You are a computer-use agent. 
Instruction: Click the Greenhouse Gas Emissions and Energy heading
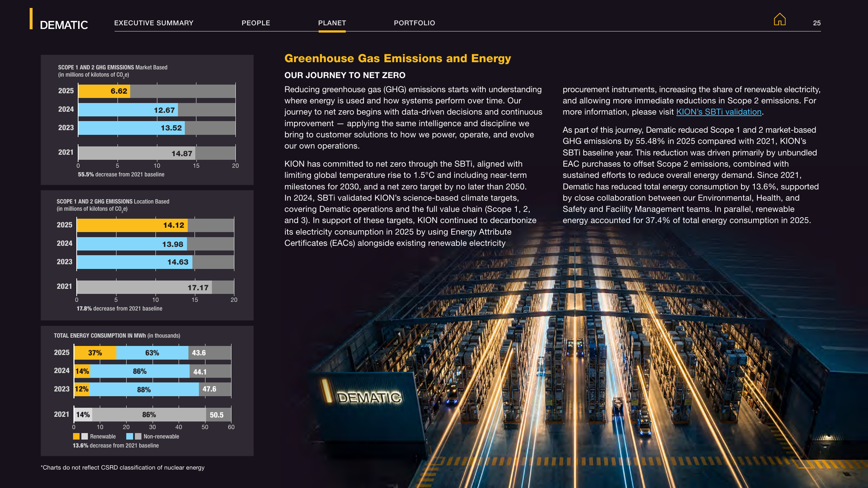pyautogui.click(x=397, y=58)
